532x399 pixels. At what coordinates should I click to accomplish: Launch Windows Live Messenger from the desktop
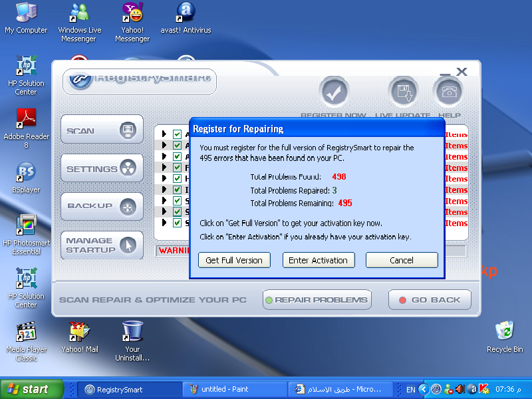pyautogui.click(x=79, y=22)
